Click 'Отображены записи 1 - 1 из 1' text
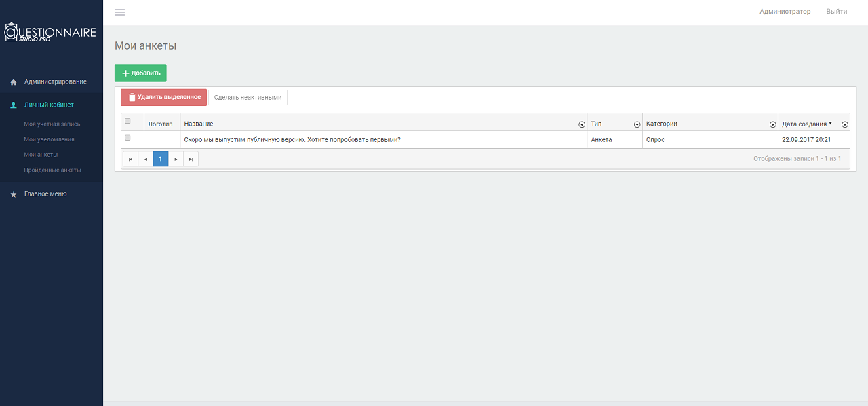Screen dimensions: 868x406 (797, 158)
